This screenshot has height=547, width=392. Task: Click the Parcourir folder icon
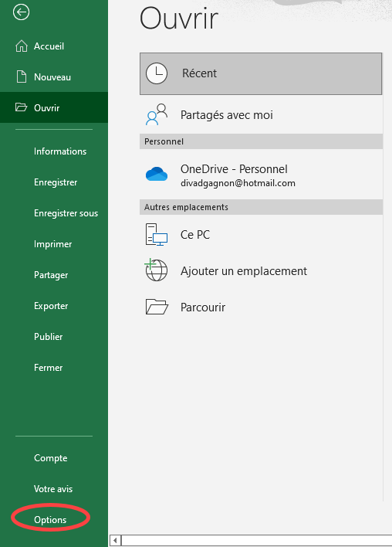click(x=157, y=307)
